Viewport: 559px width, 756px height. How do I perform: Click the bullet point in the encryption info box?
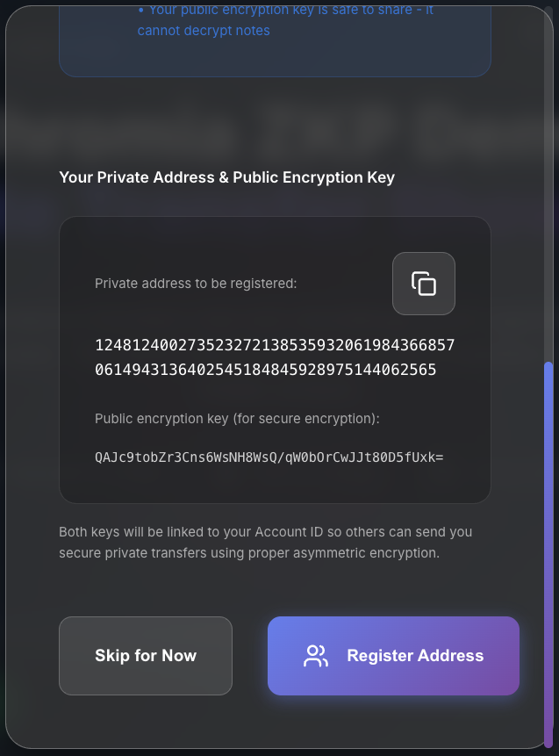point(140,10)
